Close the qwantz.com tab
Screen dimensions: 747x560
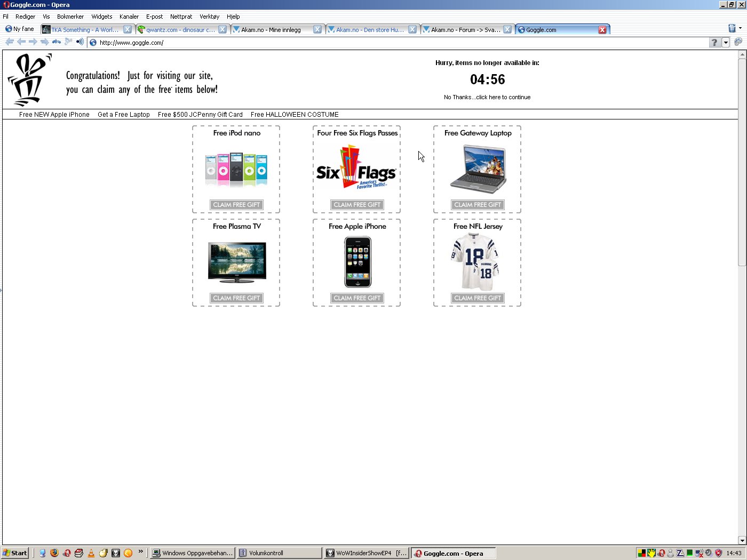222,29
